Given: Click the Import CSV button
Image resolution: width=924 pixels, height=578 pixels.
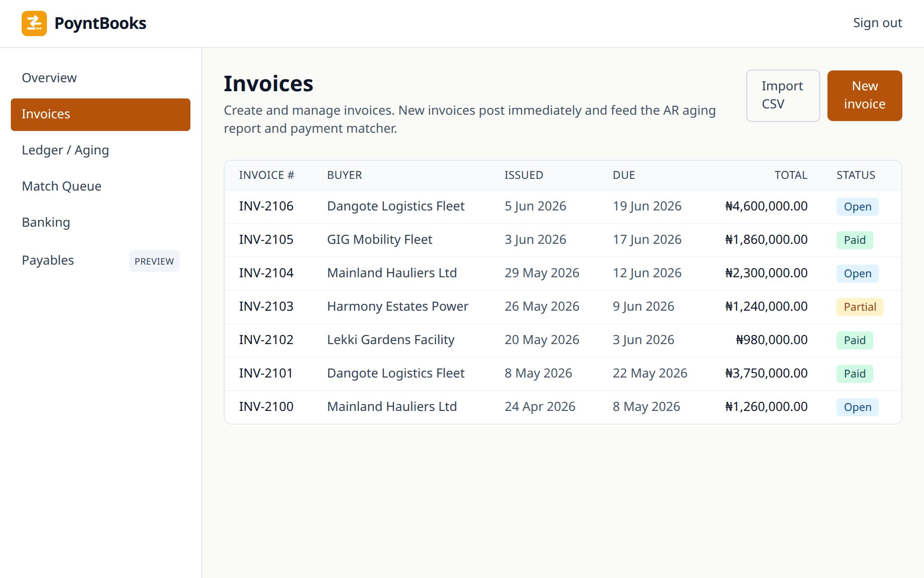Looking at the screenshot, I should (x=783, y=95).
